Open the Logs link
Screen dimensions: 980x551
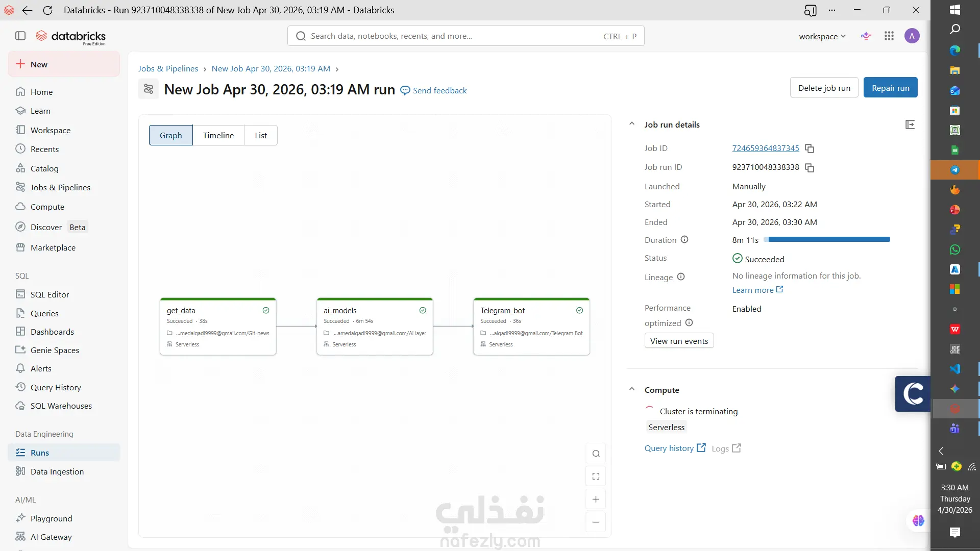coord(726,448)
